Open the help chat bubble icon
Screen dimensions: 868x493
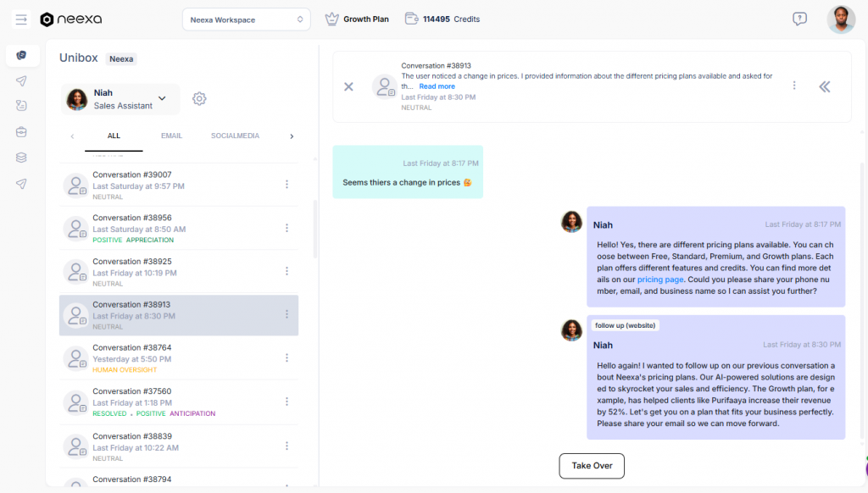[799, 19]
